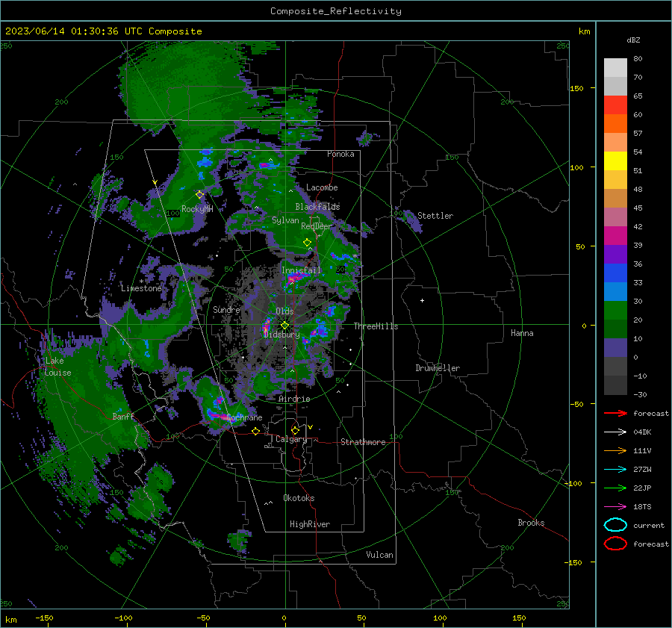Screen dimensions: 672x628
Task: Click the 18TS legend label
Action: (642, 507)
